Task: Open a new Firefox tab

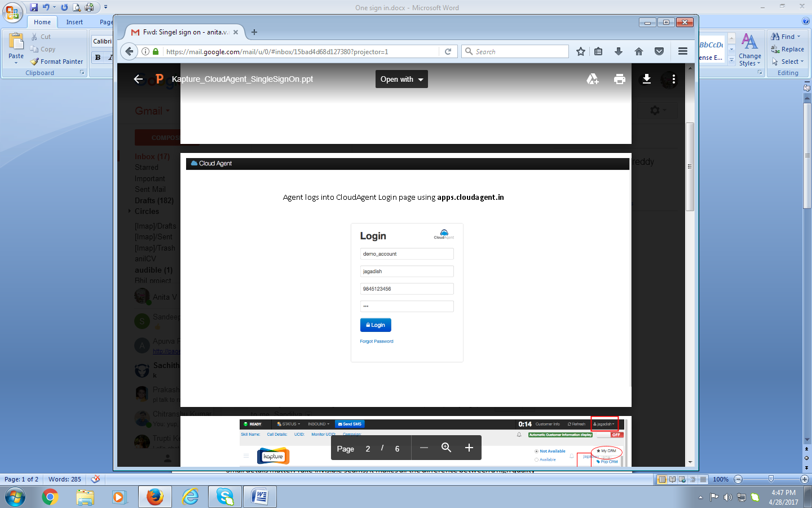Action: [254, 32]
